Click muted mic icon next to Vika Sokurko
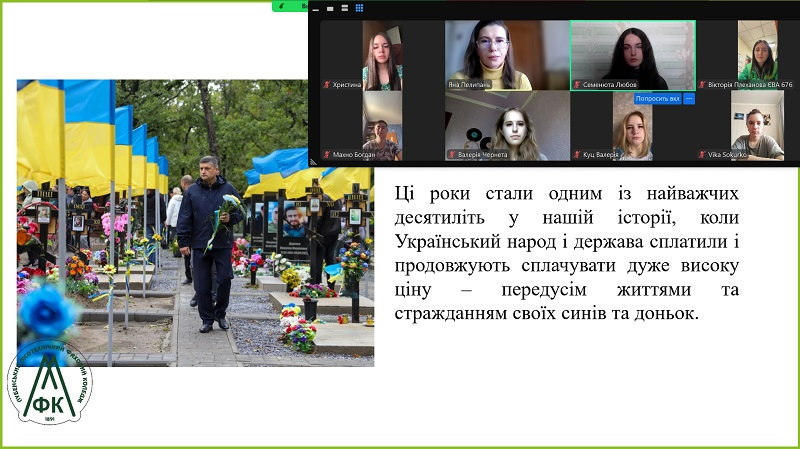Image resolution: width=800 pixels, height=449 pixels. tap(702, 154)
